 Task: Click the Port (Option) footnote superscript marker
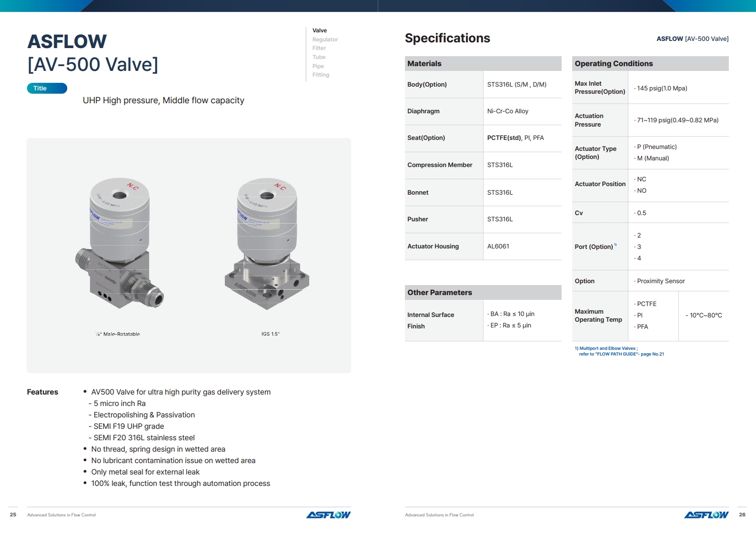click(615, 245)
